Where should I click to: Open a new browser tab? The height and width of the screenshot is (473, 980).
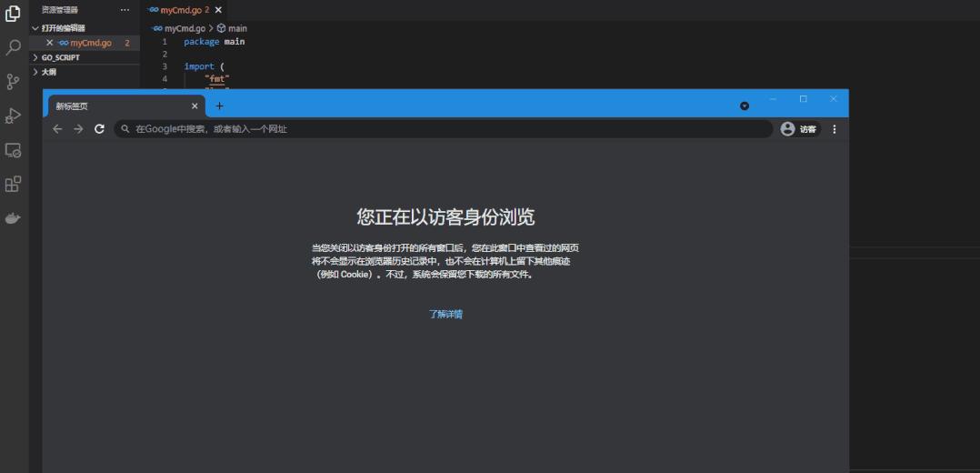click(x=219, y=106)
